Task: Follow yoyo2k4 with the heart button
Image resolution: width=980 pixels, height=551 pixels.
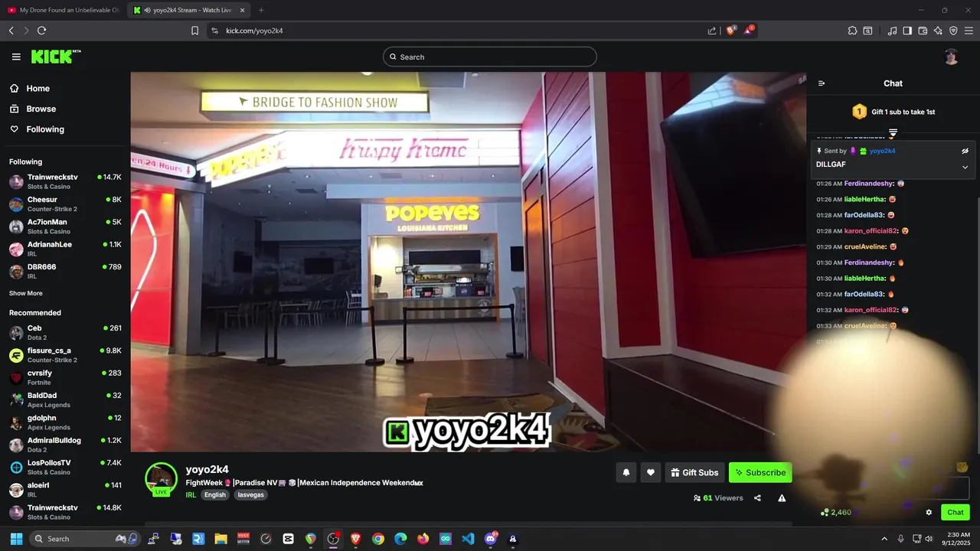Action: click(x=651, y=473)
